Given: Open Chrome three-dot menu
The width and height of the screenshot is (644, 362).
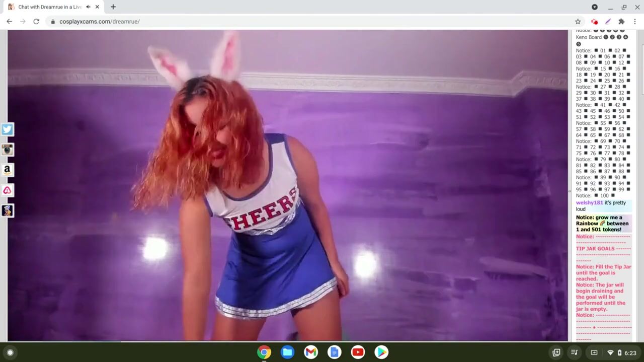Looking at the screenshot, I should (635, 22).
